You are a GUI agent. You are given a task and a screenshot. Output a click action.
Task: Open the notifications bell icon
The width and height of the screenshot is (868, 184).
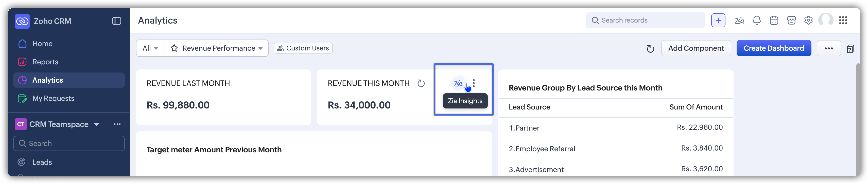pyautogui.click(x=756, y=21)
